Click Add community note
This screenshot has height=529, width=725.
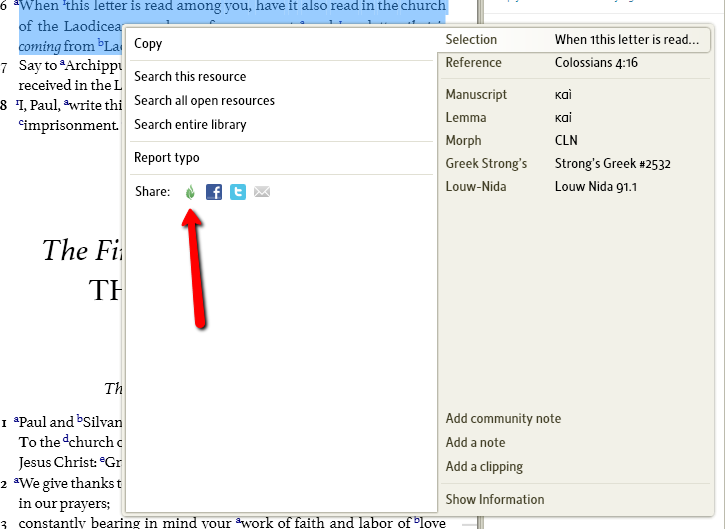click(503, 419)
